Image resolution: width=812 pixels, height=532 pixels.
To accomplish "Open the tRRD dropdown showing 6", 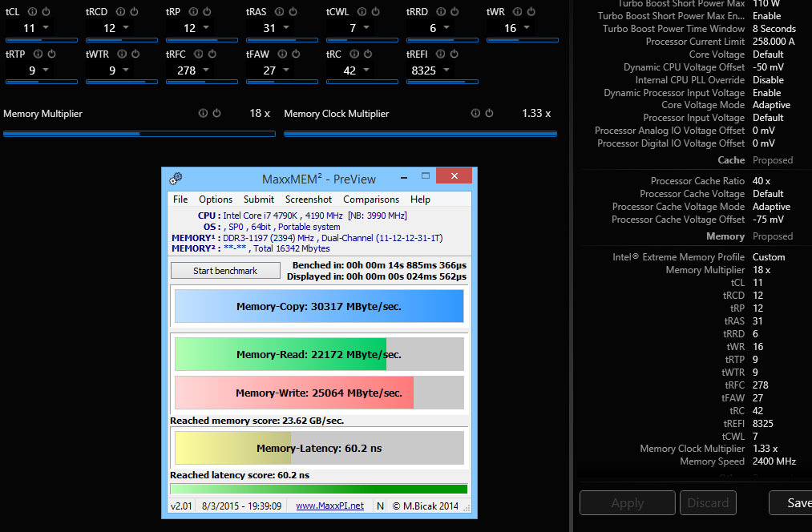I will (x=446, y=27).
